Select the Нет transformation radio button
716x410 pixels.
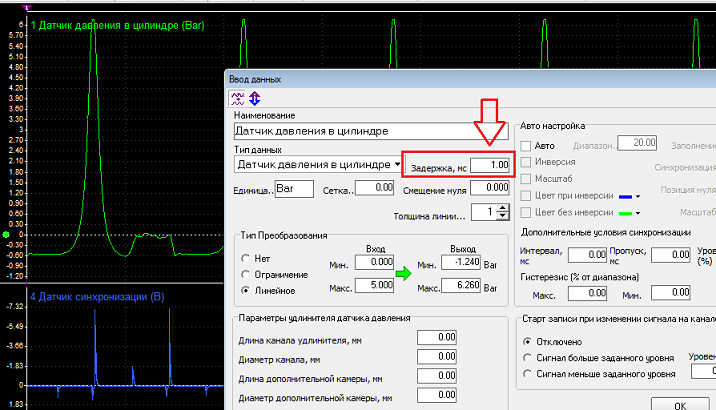(x=246, y=258)
